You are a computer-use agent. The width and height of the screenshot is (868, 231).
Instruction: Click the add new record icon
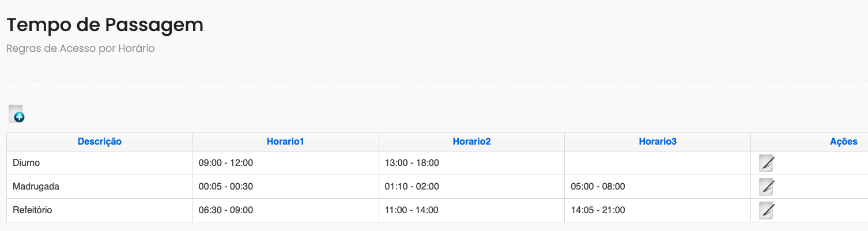[x=17, y=113]
